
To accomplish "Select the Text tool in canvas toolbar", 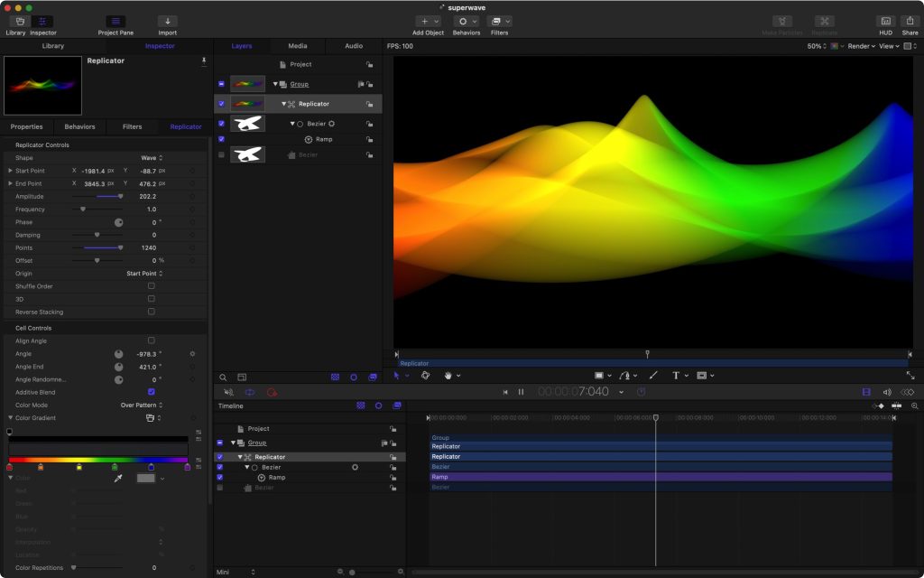I will click(675, 375).
